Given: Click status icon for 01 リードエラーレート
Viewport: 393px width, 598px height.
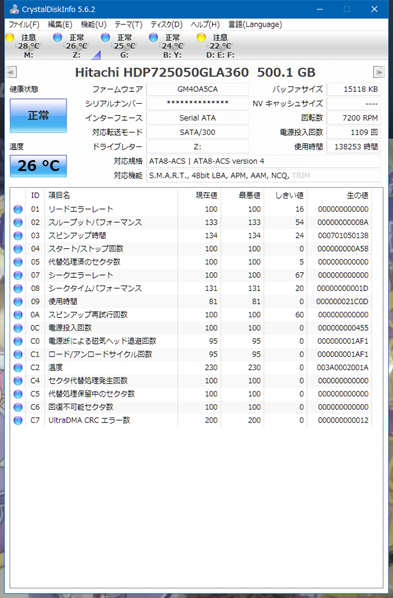Looking at the screenshot, I should (x=18, y=209).
